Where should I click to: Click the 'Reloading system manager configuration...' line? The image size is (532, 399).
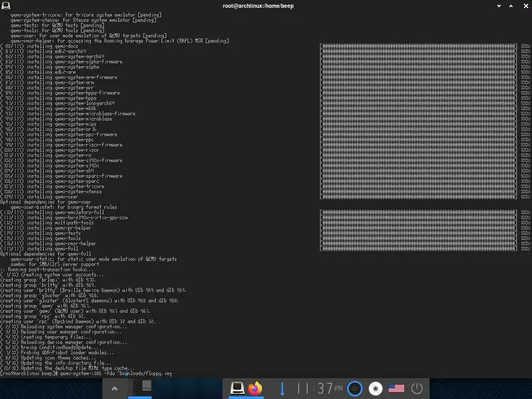click(x=64, y=327)
